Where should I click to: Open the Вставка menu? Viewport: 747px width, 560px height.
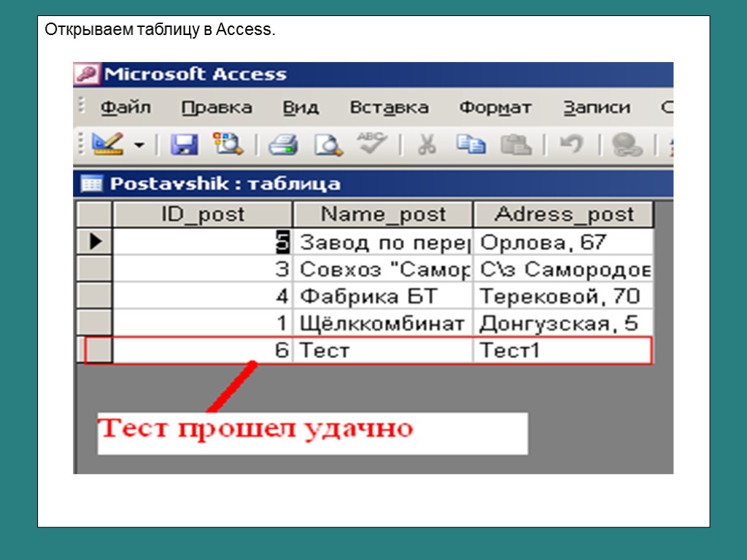click(389, 108)
